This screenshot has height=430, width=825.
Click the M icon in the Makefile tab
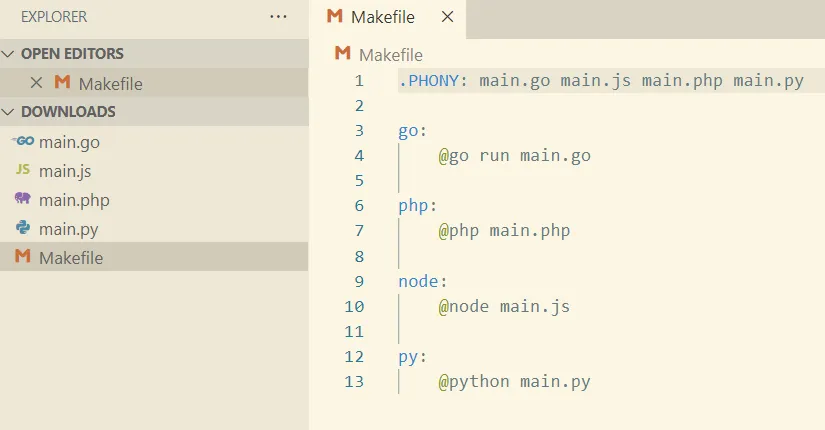point(335,17)
